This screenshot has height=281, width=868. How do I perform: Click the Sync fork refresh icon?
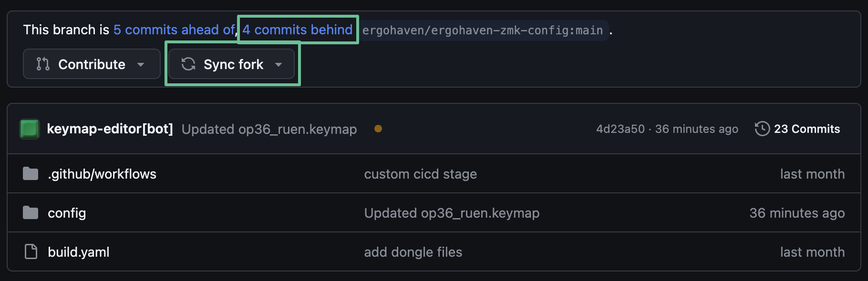pyautogui.click(x=188, y=64)
